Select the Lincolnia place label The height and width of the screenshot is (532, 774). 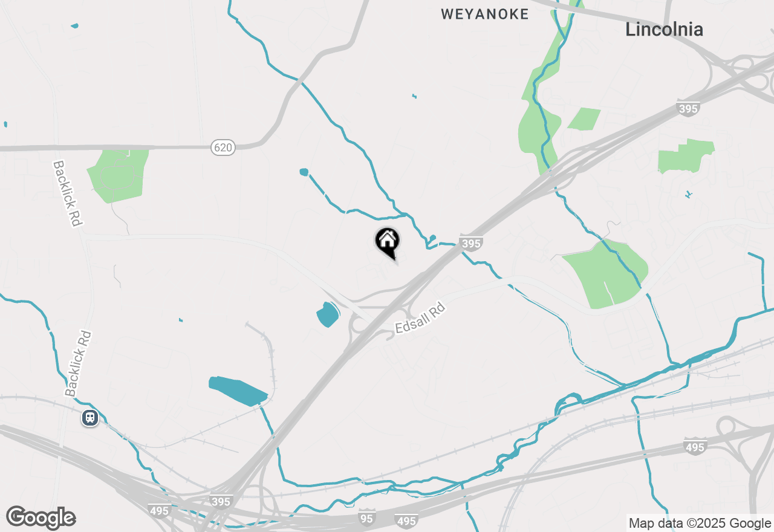click(x=664, y=29)
